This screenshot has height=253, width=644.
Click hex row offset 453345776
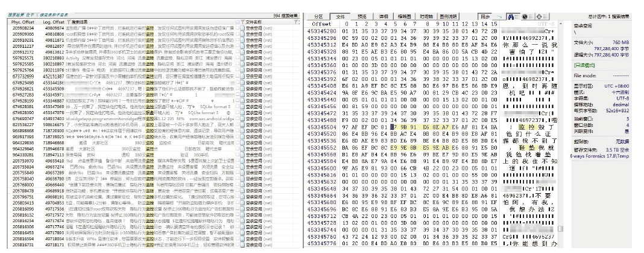[x=321, y=243]
